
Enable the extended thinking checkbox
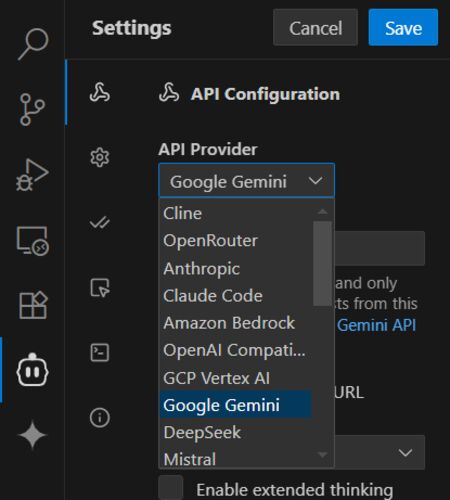pyautogui.click(x=171, y=488)
